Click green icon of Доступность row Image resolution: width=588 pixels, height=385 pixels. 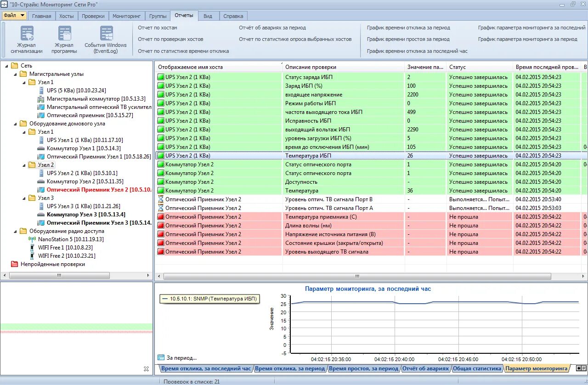[161, 182]
